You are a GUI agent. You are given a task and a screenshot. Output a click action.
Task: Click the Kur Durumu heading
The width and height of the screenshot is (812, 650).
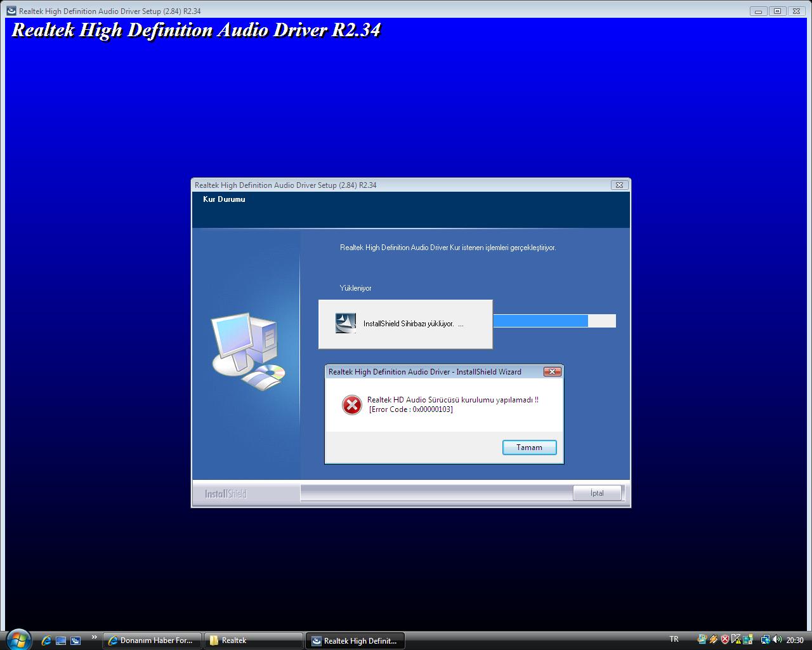(224, 199)
